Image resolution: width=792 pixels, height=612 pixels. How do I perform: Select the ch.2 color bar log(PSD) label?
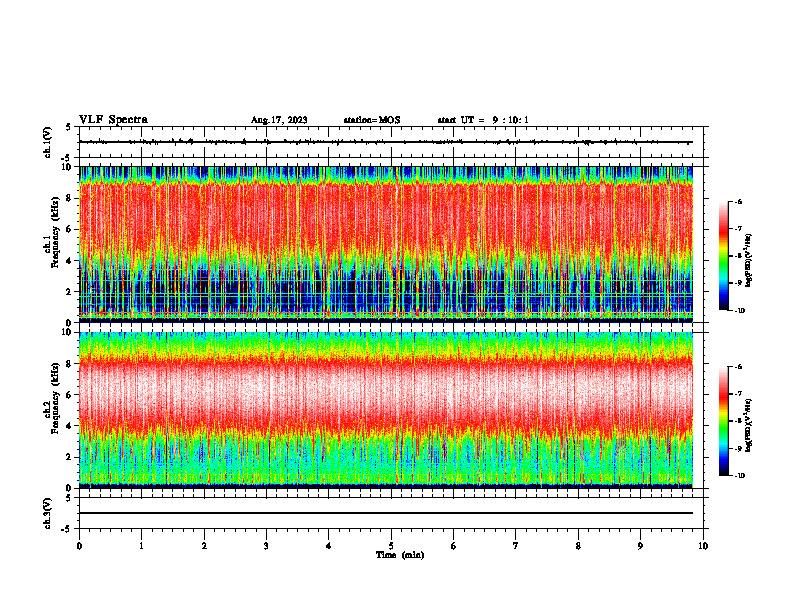tap(749, 425)
